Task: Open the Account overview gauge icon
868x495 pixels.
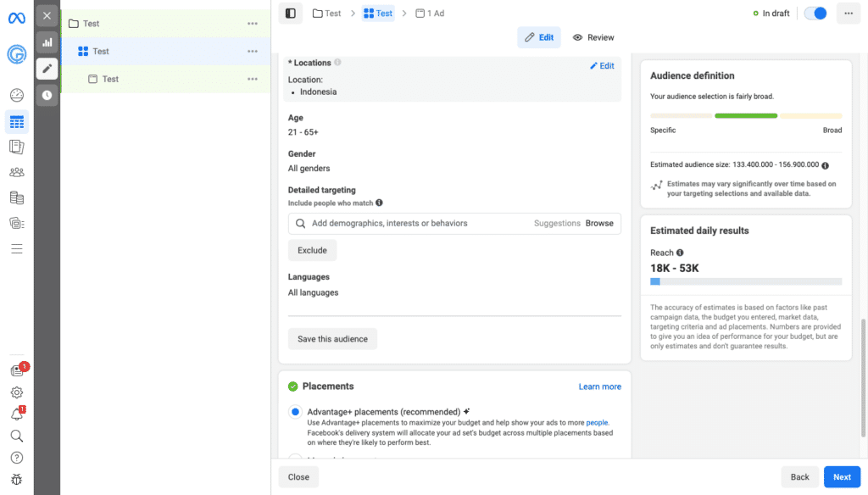Action: point(17,95)
